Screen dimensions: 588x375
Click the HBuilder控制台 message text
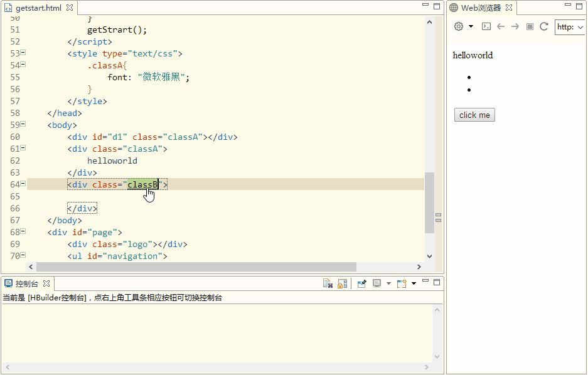[x=112, y=298]
